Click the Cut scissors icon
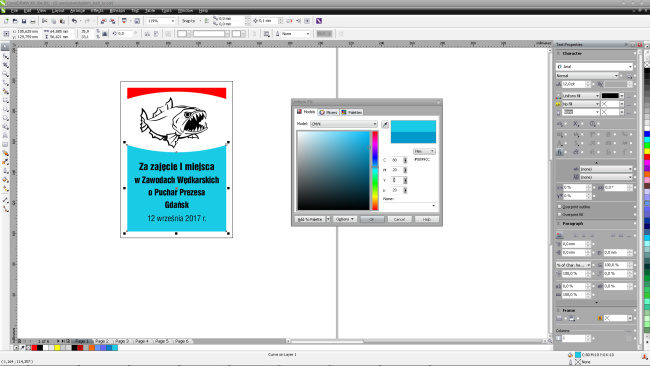The width and height of the screenshot is (650, 366). click(44, 21)
